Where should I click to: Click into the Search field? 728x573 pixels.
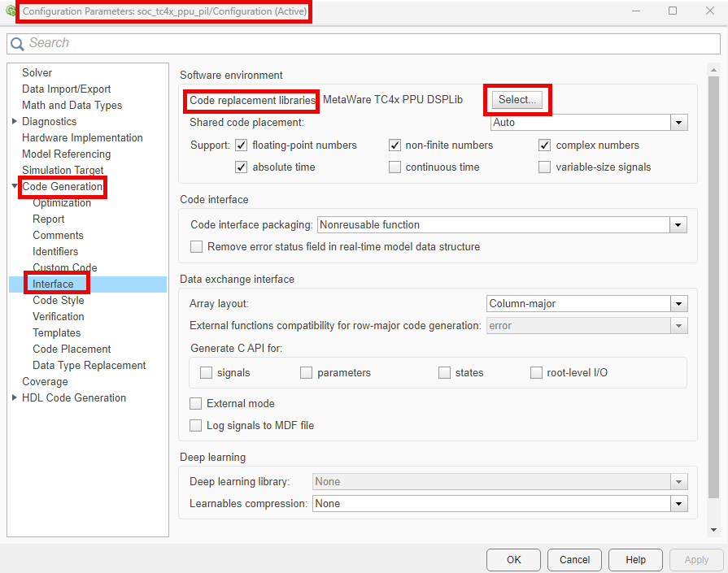coord(366,44)
